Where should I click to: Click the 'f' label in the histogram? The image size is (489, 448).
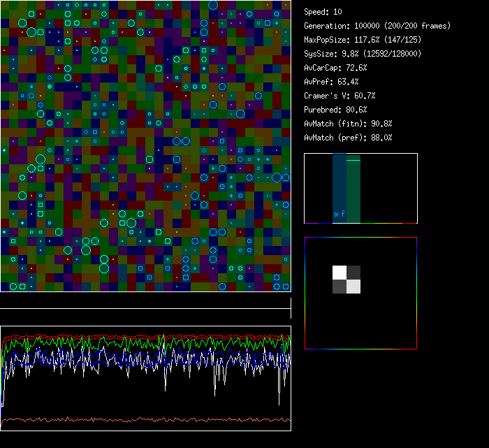coord(343,214)
